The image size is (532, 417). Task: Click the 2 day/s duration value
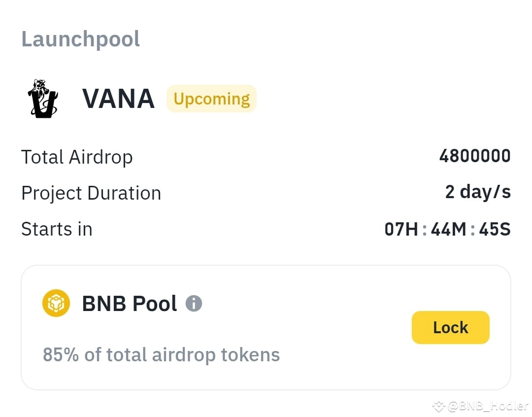pos(477,192)
